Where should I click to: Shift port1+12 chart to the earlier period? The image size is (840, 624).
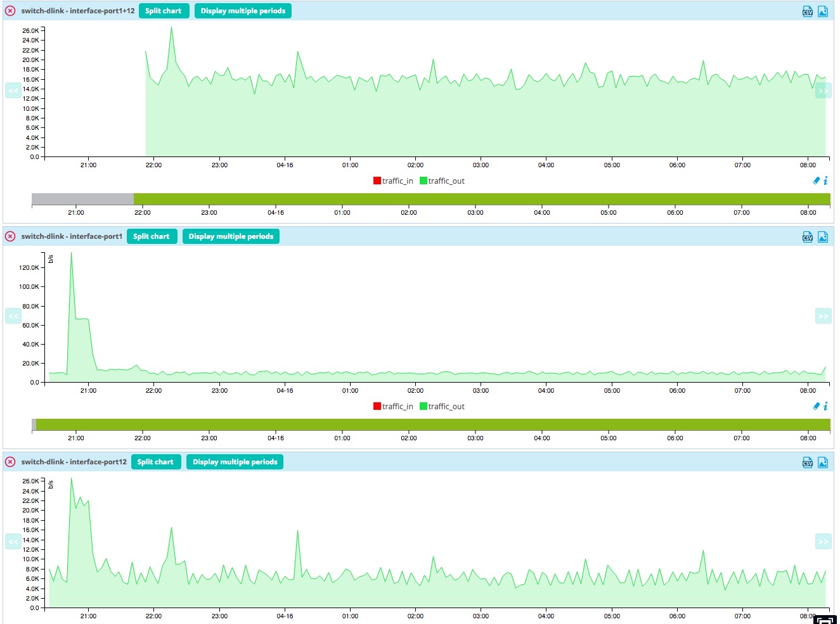click(x=13, y=91)
